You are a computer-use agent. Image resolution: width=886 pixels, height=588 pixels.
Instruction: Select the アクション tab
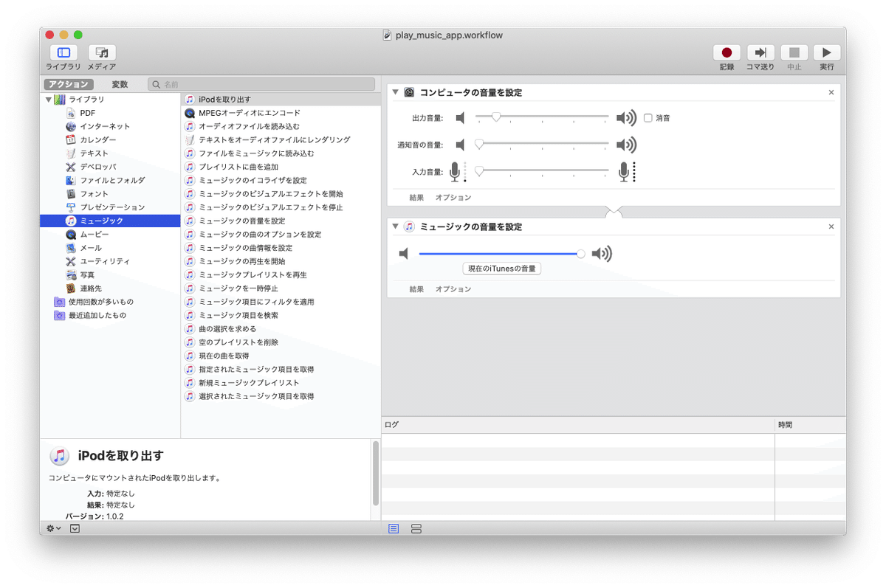69,83
